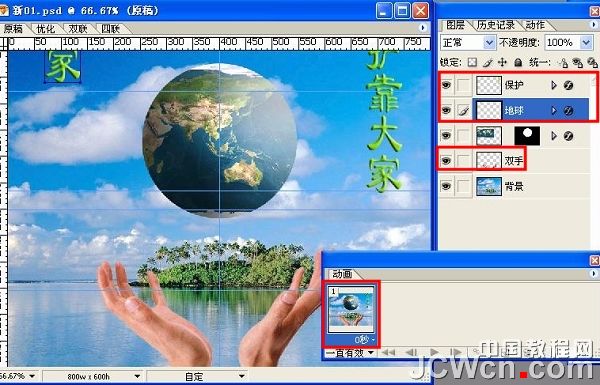This screenshot has height=385, width=600.
Task: Hide the 背景 layer
Action: click(x=446, y=186)
